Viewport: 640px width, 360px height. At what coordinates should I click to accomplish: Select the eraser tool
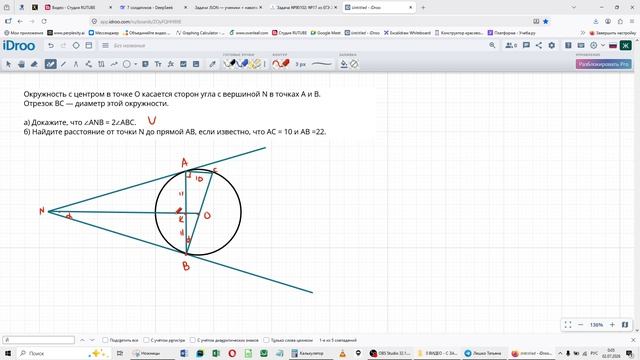[34, 64]
